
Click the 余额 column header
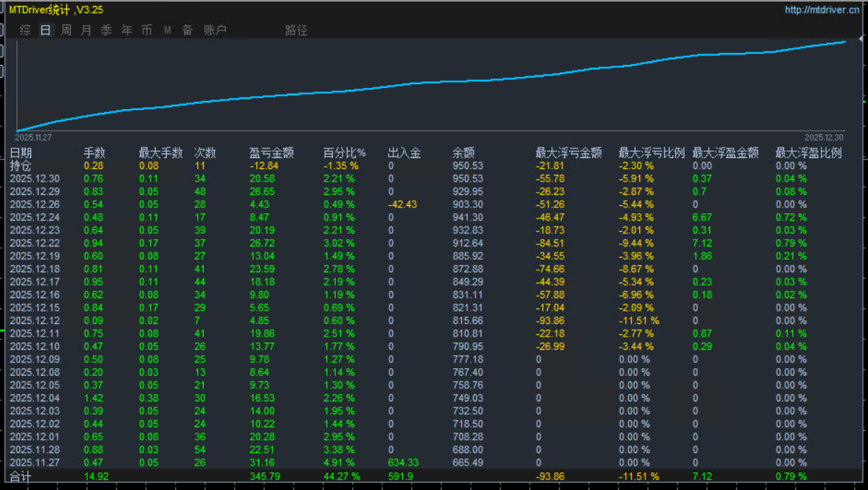point(464,153)
